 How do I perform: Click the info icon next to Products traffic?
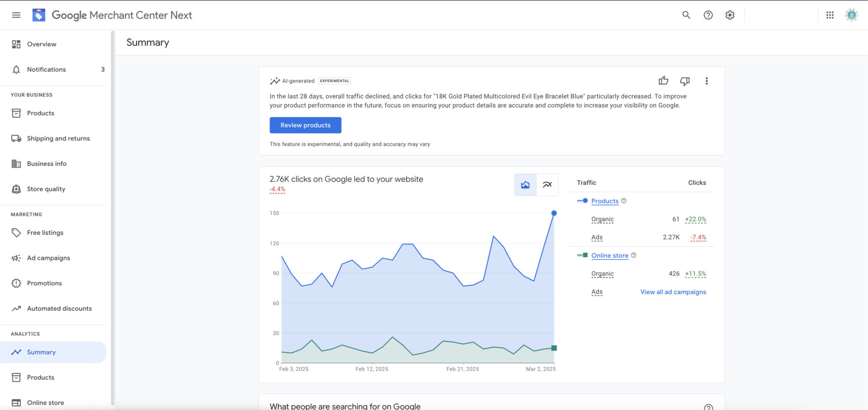(624, 201)
